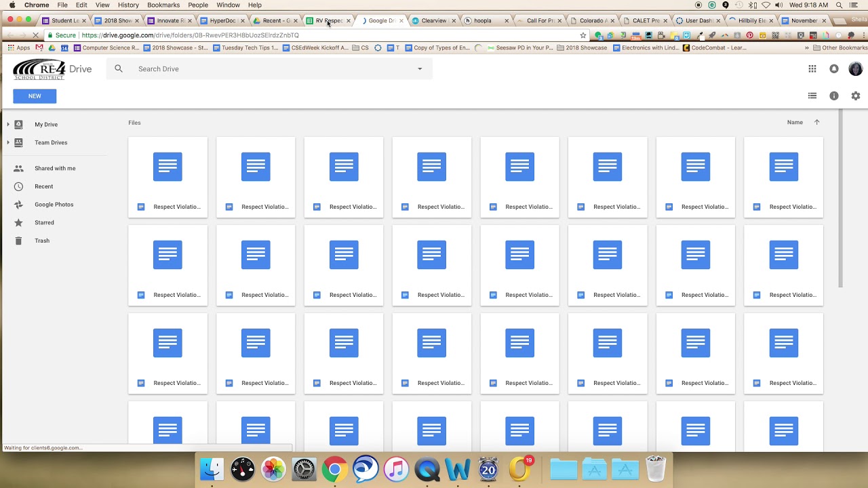The width and height of the screenshot is (868, 488).
Task: Open the Recent files view
Action: pos(43,186)
